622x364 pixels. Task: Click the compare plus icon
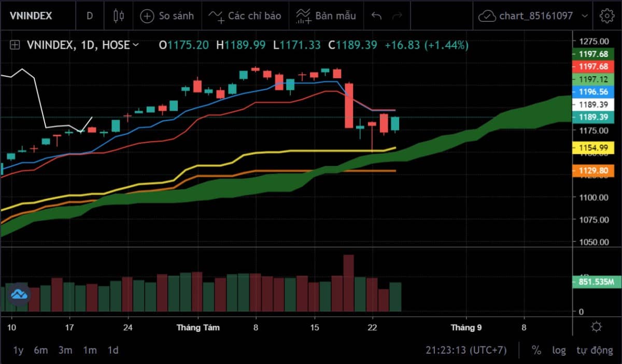click(x=147, y=16)
